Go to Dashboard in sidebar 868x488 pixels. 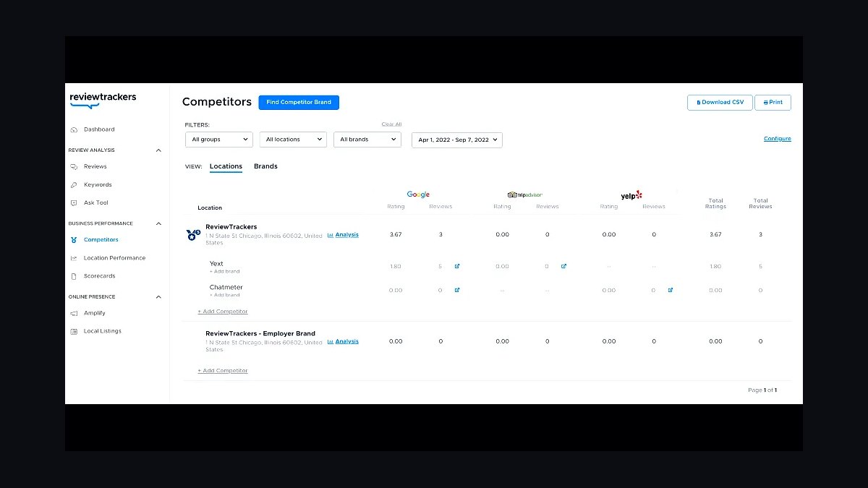99,130
